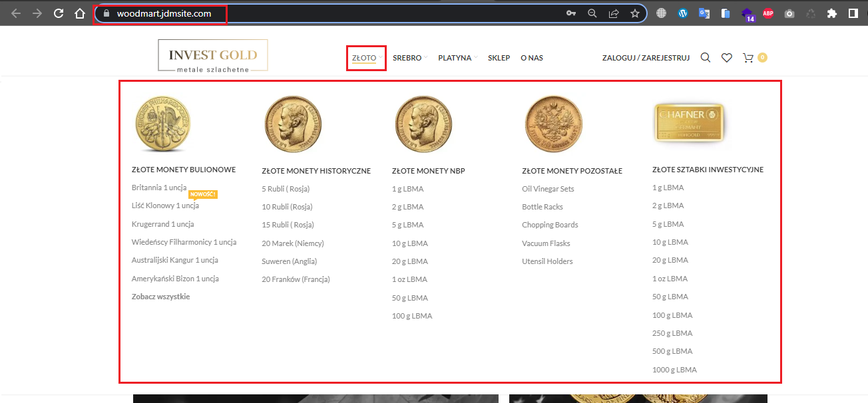Open the camera screenshot extension

point(789,13)
